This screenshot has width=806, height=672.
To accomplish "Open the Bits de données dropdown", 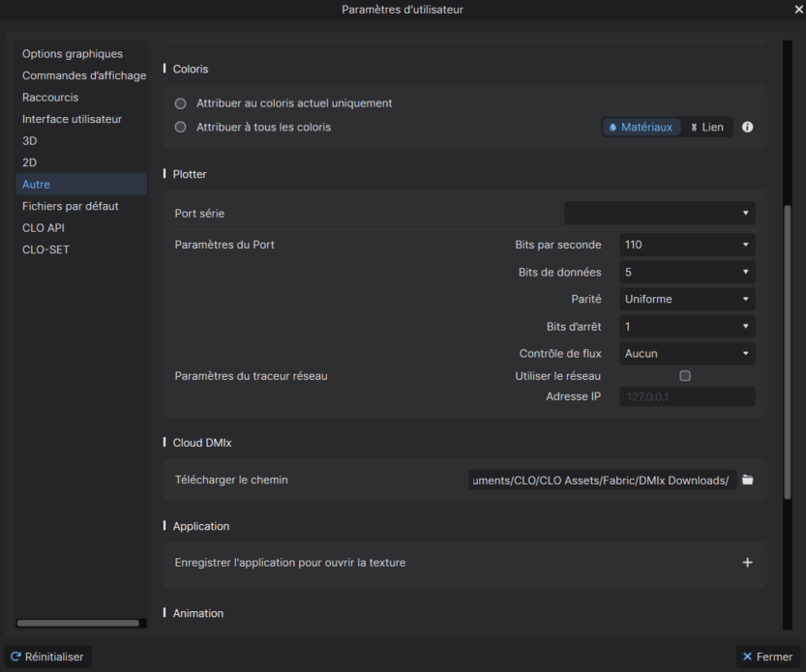I will 687,273.
